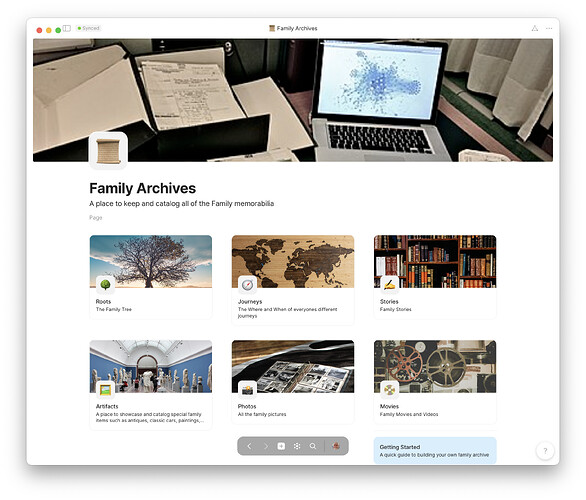The width and height of the screenshot is (586, 500).
Task: Open the Stories bookshelf card
Action: 435,277
